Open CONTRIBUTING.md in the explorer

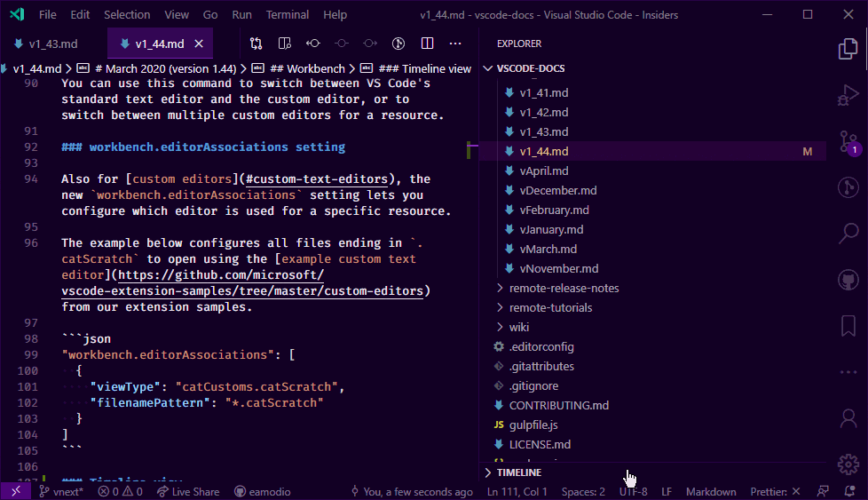(x=558, y=405)
